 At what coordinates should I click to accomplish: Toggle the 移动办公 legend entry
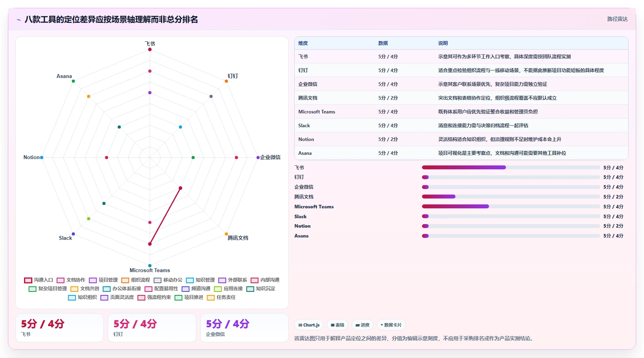[168, 280]
